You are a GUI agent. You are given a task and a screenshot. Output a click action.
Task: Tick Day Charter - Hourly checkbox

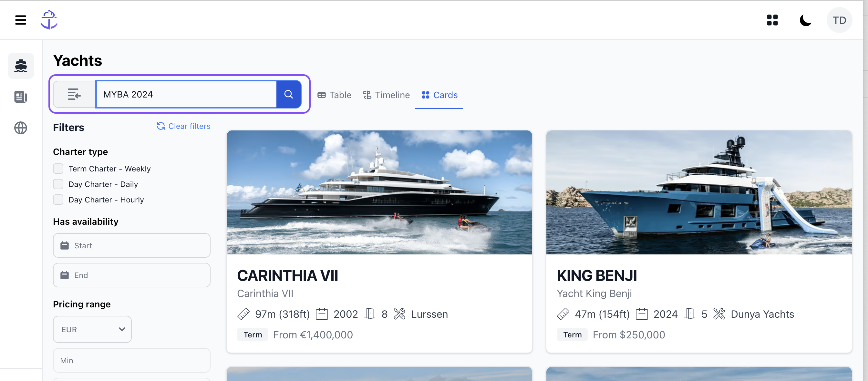(x=58, y=200)
